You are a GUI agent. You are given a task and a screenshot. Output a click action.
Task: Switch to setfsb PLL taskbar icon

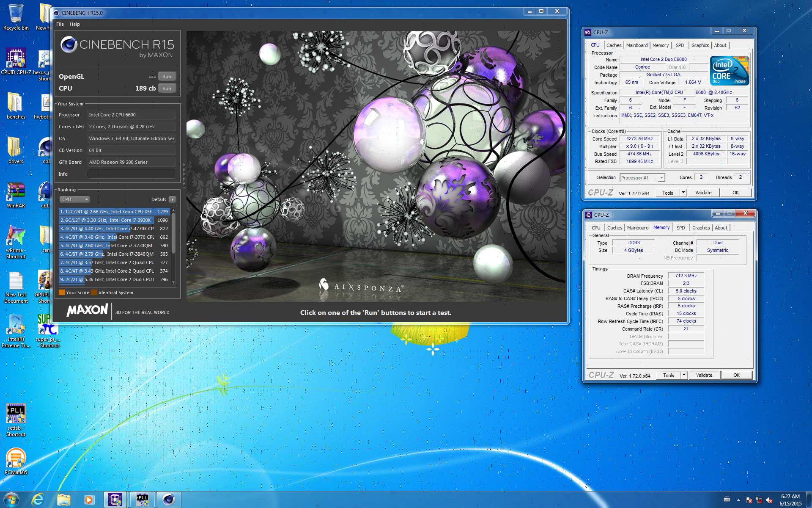click(x=143, y=500)
